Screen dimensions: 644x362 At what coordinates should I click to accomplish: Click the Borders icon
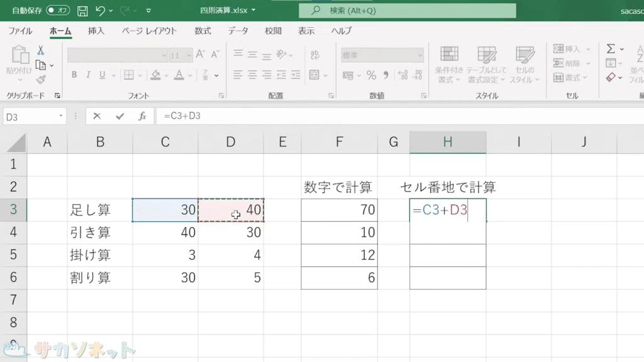(x=129, y=75)
